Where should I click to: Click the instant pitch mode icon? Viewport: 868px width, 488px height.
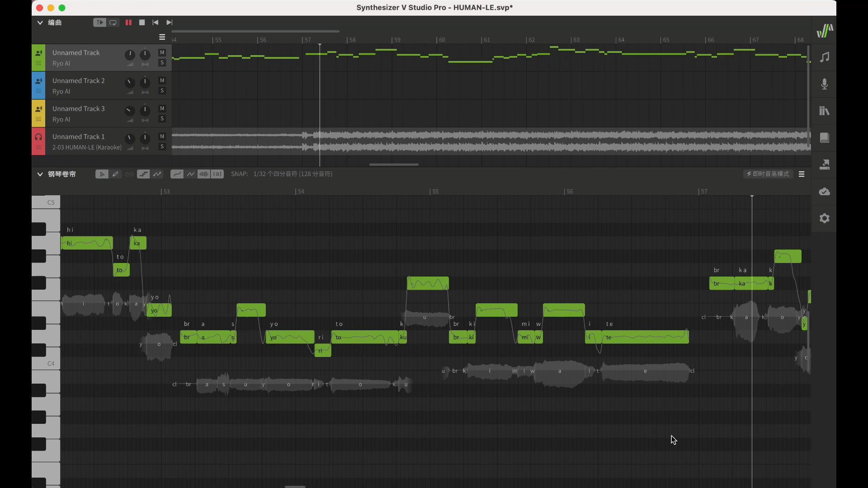pyautogui.click(x=766, y=174)
